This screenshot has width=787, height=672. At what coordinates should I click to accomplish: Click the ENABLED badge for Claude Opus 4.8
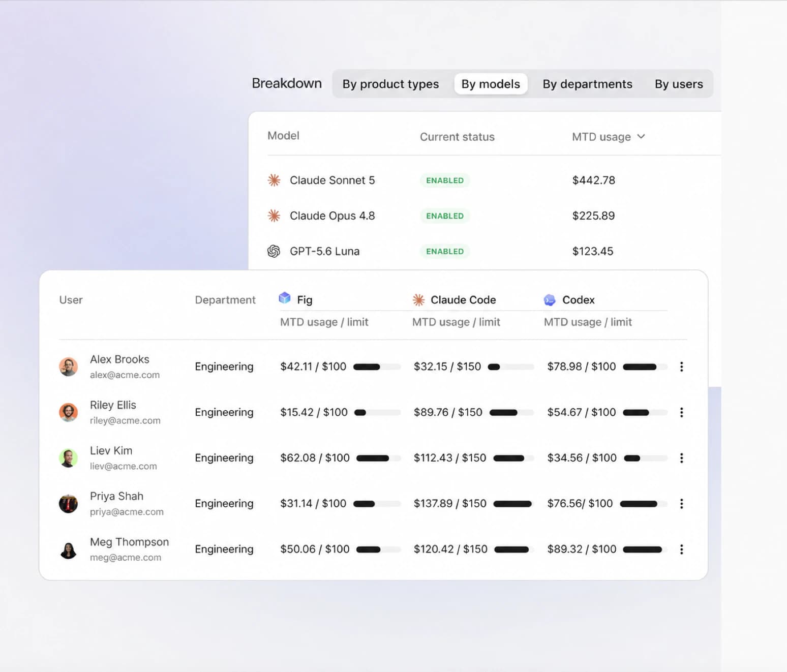pyautogui.click(x=445, y=216)
